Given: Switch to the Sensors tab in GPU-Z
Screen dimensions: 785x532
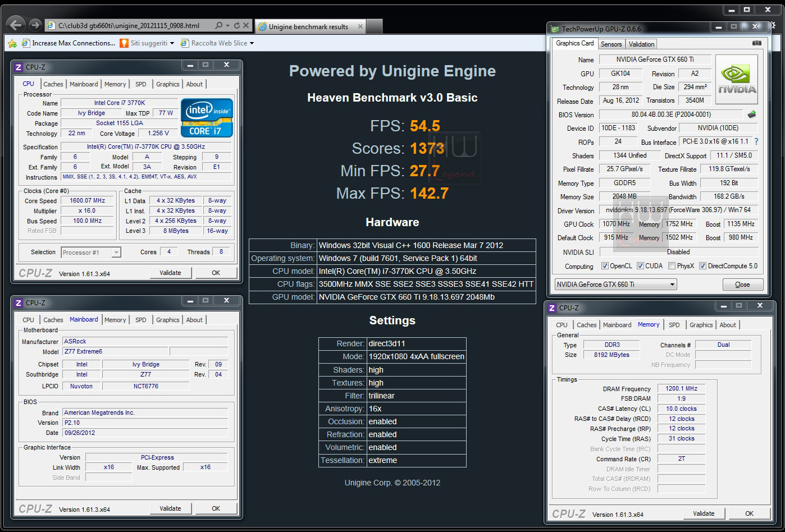Looking at the screenshot, I should click(x=611, y=44).
